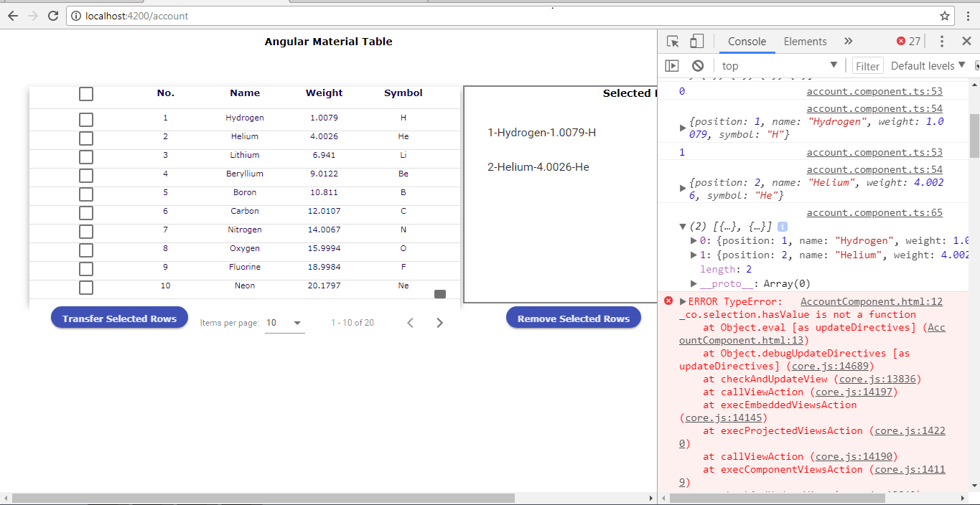This screenshot has width=980, height=505.
Task: Click the Angular Material Table heading
Action: [329, 42]
